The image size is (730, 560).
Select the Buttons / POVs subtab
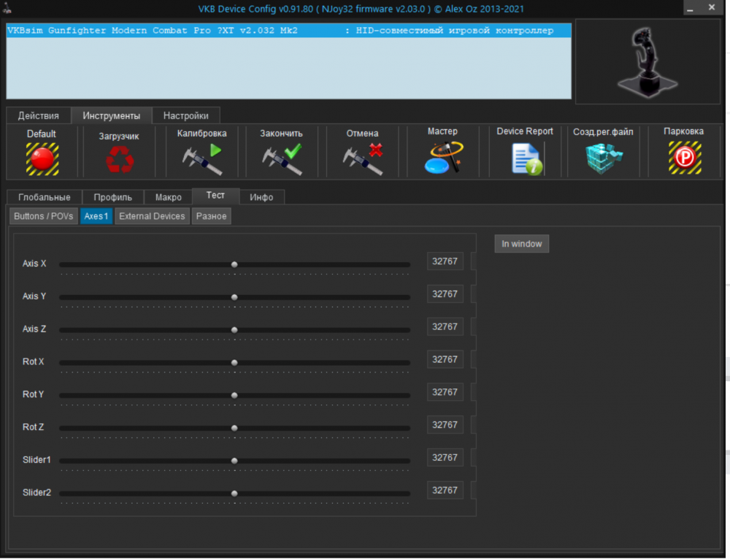(42, 215)
